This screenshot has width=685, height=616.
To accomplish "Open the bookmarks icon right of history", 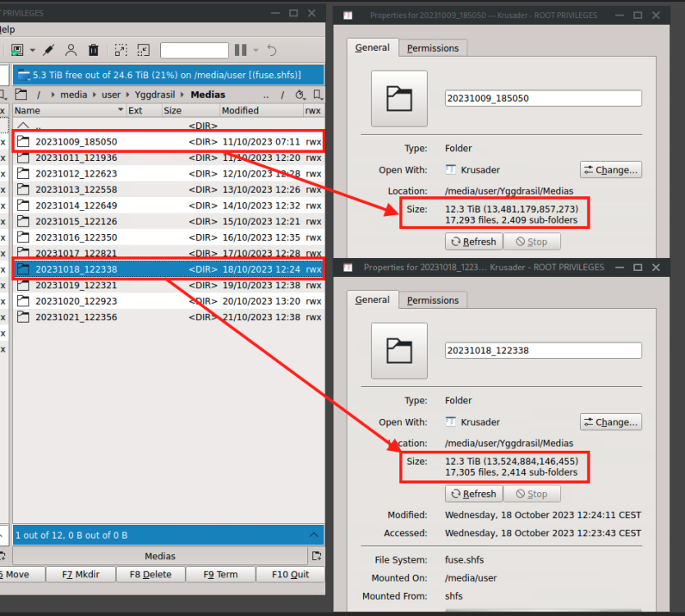I will click(318, 94).
